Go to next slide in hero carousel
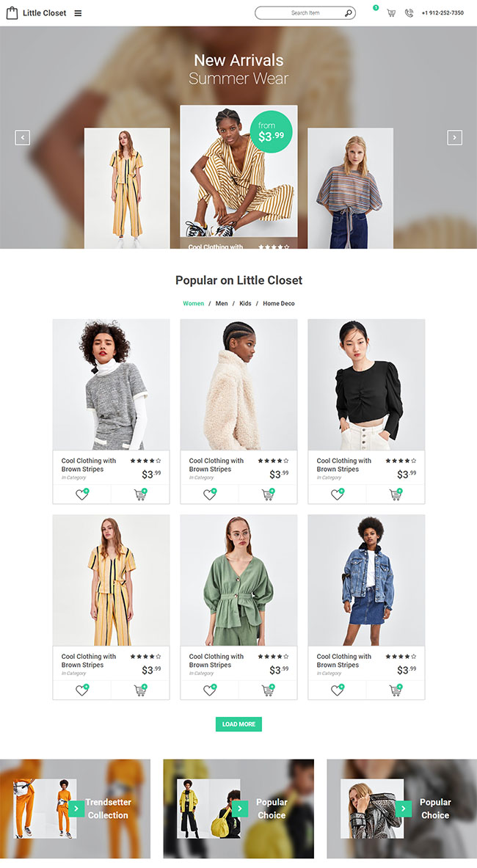This screenshot has height=868, width=477. (x=455, y=137)
